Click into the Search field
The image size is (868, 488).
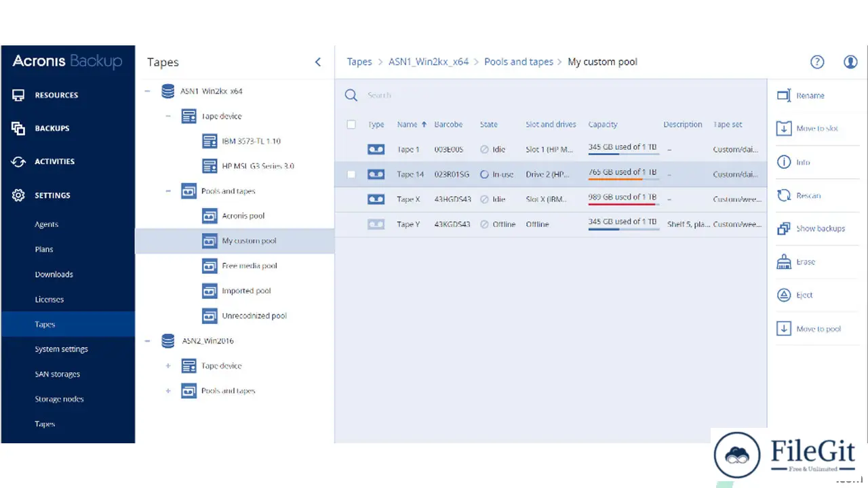pyautogui.click(x=556, y=95)
